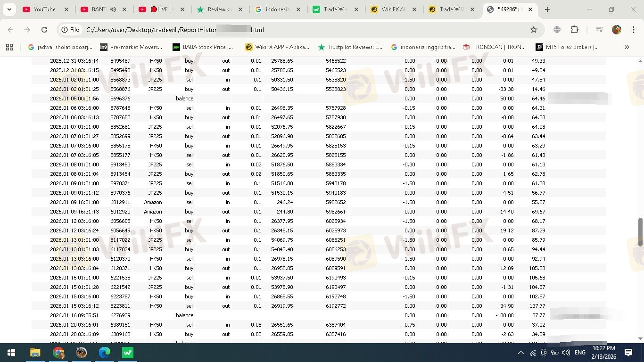Reload the report page

tap(44, 30)
